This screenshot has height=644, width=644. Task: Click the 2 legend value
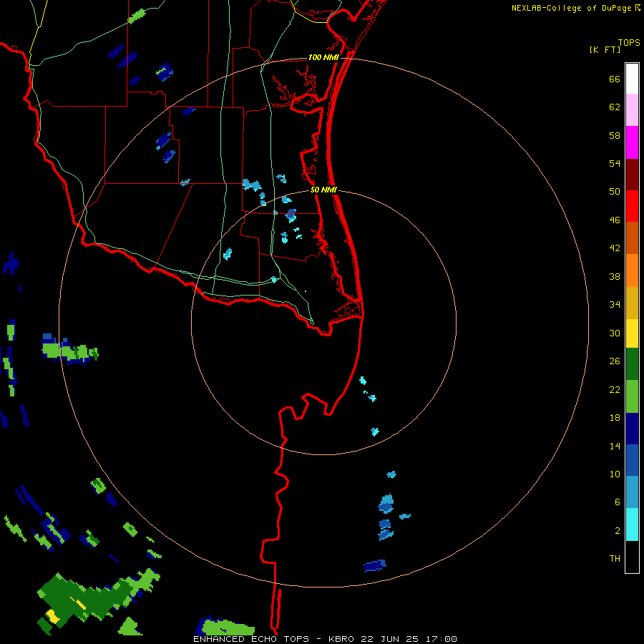click(618, 531)
